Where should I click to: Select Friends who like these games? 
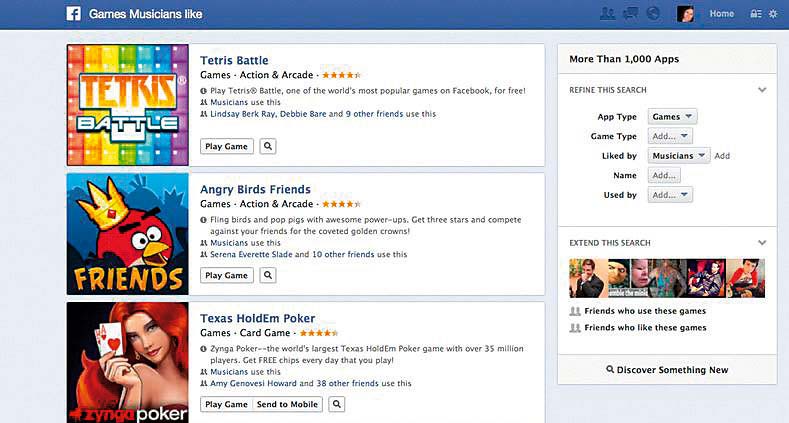click(645, 328)
